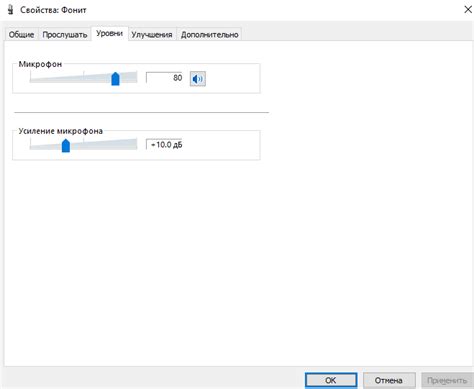This screenshot has height=389, width=474.
Task: Open the Прослушать tab
Action: (65, 34)
